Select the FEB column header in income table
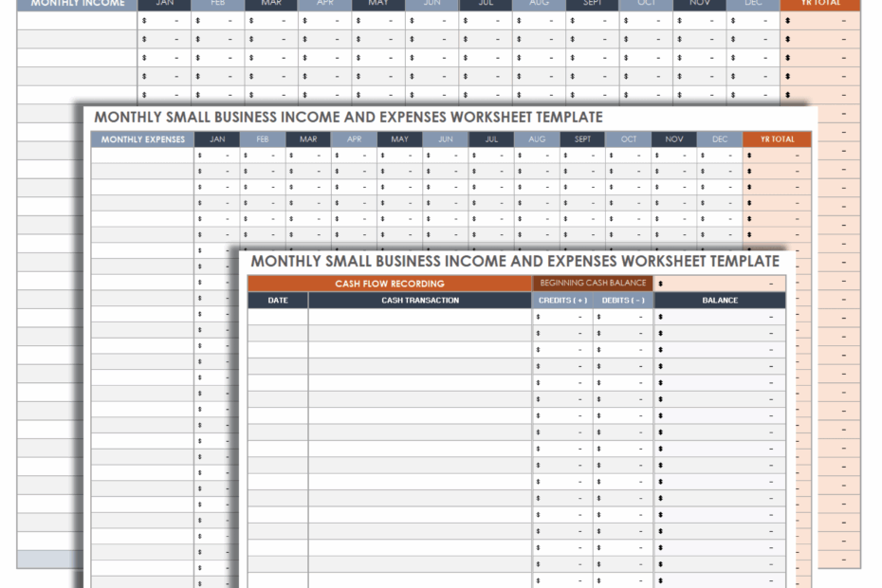Screen dimensions: 882x588 point(216,4)
